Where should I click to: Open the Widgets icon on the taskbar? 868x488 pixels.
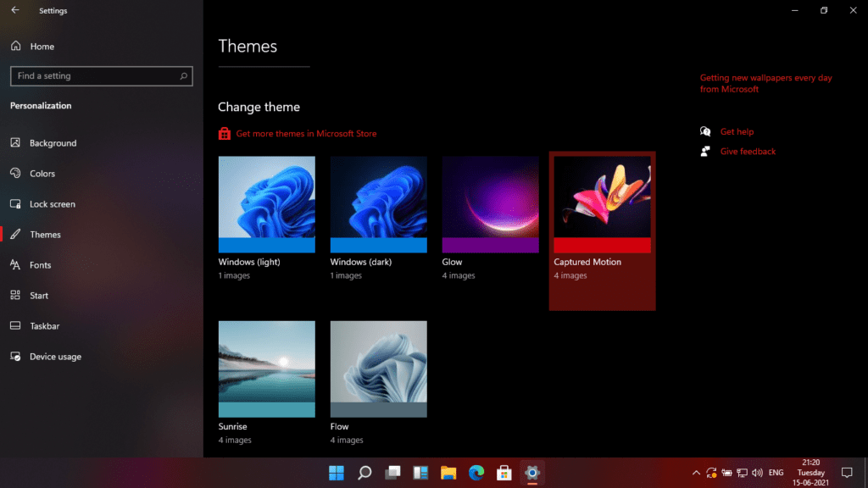pyautogui.click(x=420, y=473)
